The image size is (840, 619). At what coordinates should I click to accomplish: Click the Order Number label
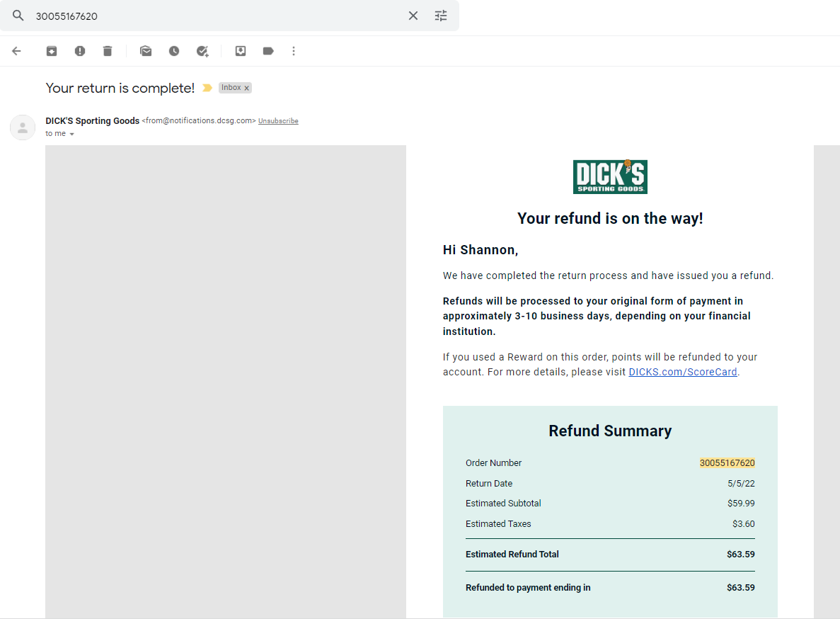(x=493, y=463)
